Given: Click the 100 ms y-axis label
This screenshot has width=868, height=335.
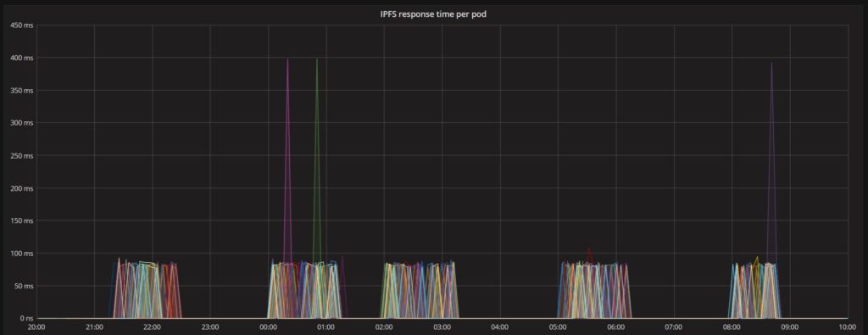Looking at the screenshot, I should tap(22, 254).
